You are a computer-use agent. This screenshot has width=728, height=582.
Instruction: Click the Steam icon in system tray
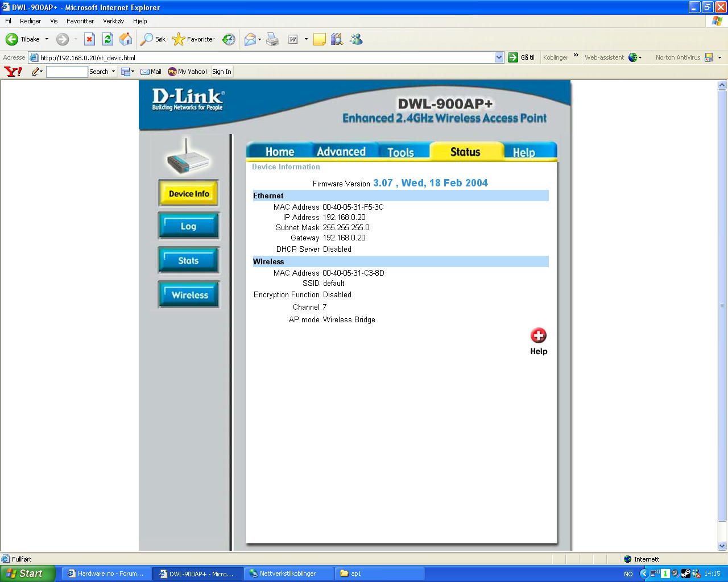(686, 573)
